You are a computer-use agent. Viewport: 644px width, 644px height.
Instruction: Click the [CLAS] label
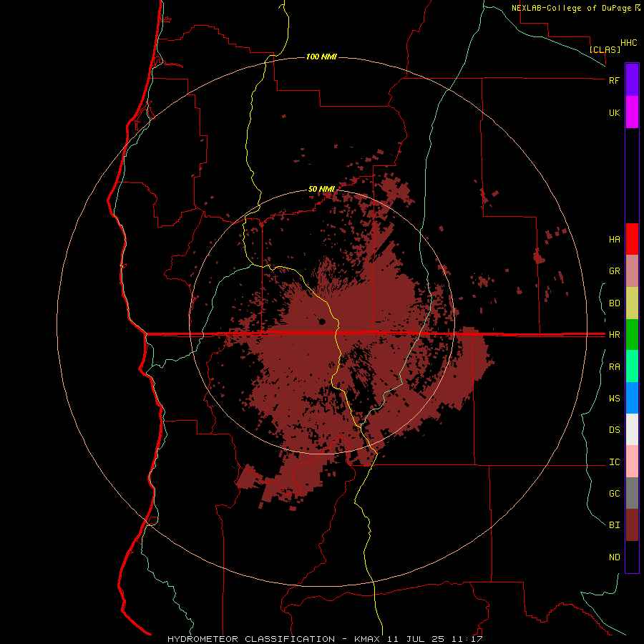coord(605,49)
